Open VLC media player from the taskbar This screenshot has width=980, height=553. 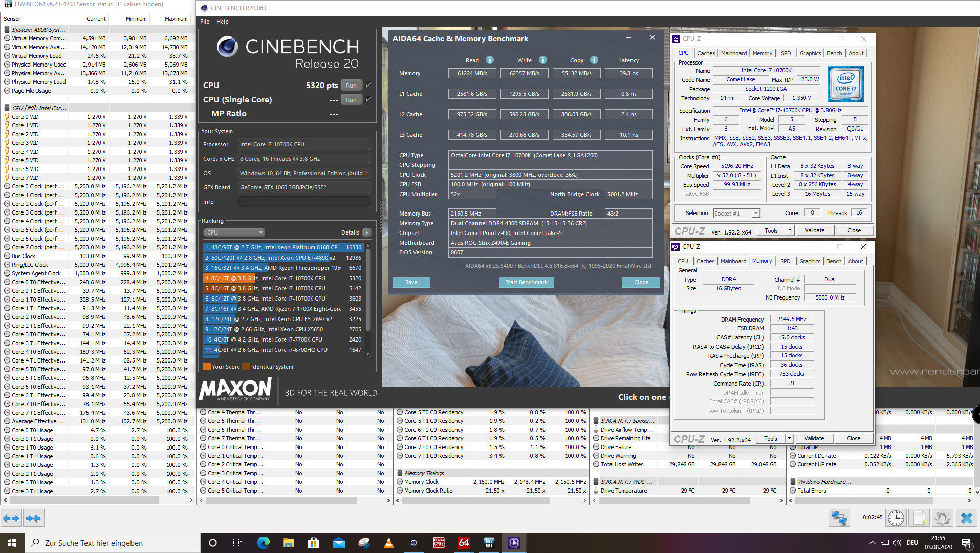388,543
